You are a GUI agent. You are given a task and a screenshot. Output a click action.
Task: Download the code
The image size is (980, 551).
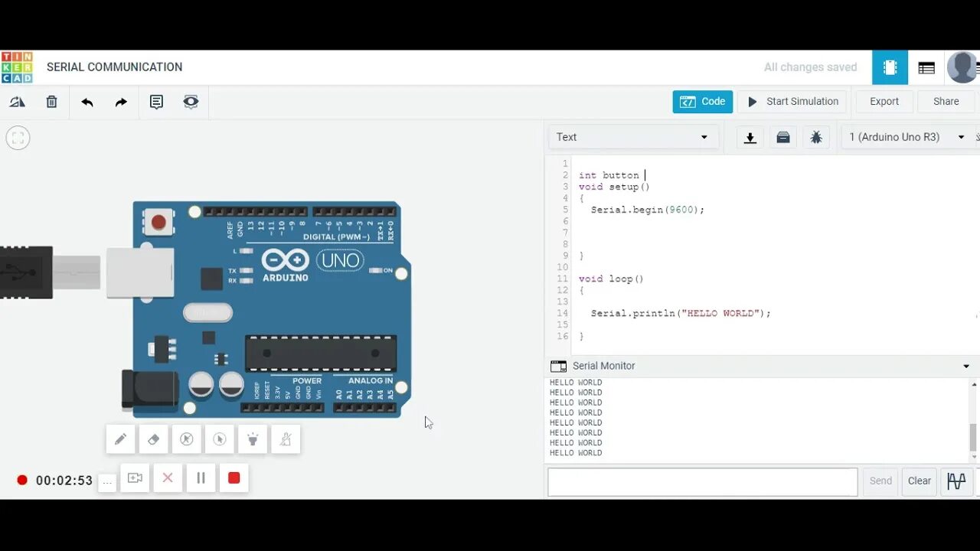click(750, 138)
